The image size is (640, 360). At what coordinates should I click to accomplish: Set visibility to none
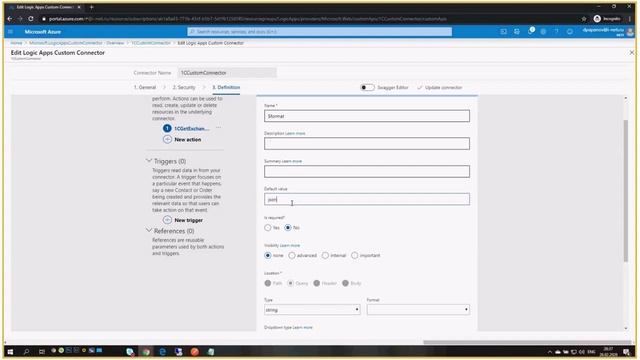tap(268, 256)
